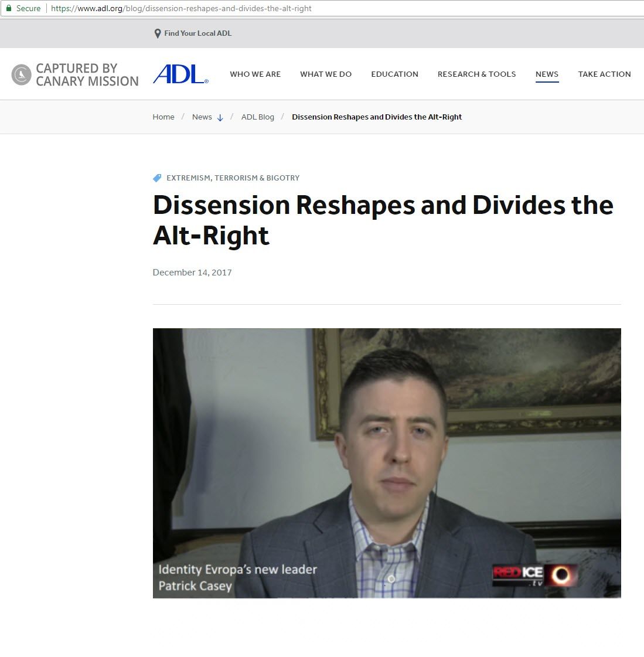Open the WHAT WE DO menu
The height and width of the screenshot is (657, 644).
pos(326,74)
